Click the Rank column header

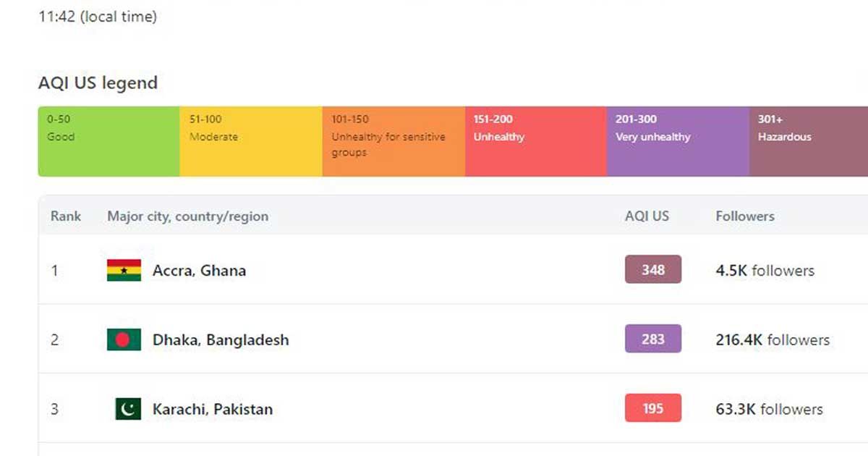(66, 216)
